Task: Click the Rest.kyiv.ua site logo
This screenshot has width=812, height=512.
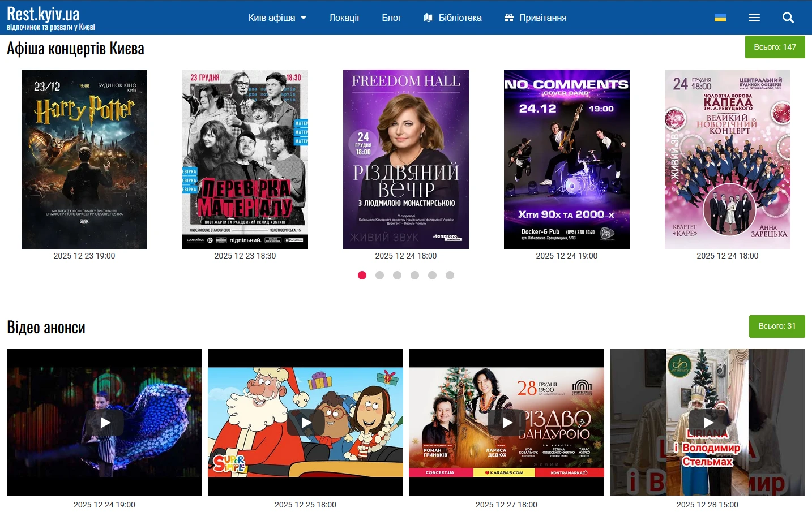Action: pyautogui.click(x=50, y=18)
